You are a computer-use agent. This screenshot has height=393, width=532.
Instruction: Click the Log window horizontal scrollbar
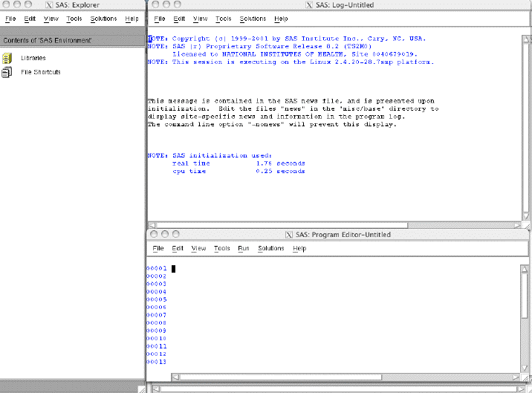click(334, 224)
